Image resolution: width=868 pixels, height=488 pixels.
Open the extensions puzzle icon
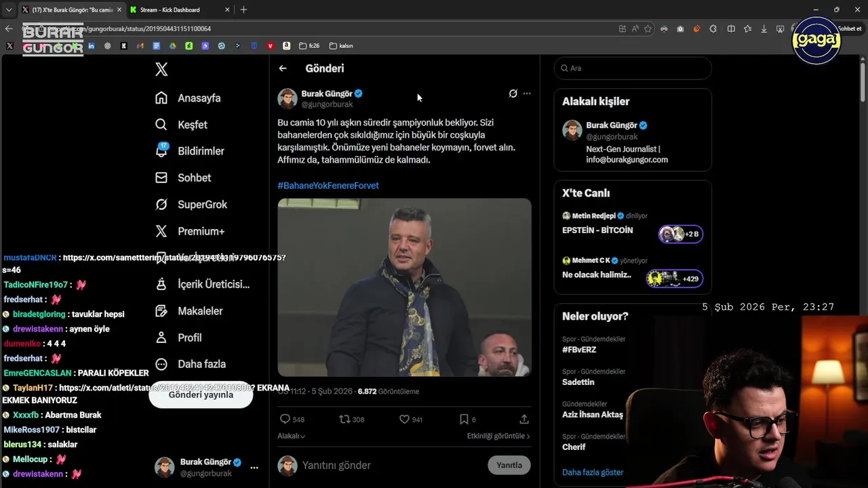[x=713, y=28]
